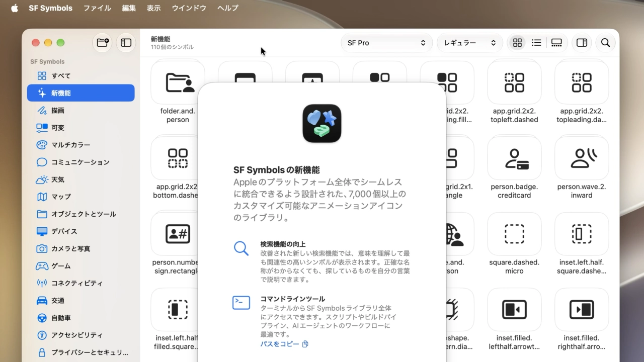This screenshot has height=362, width=644.
Task: Select the folder.and.person symbol
Action: pos(178,82)
